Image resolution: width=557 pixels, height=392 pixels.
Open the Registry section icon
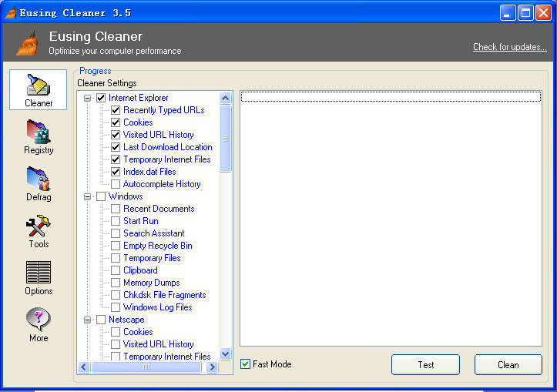click(x=39, y=137)
